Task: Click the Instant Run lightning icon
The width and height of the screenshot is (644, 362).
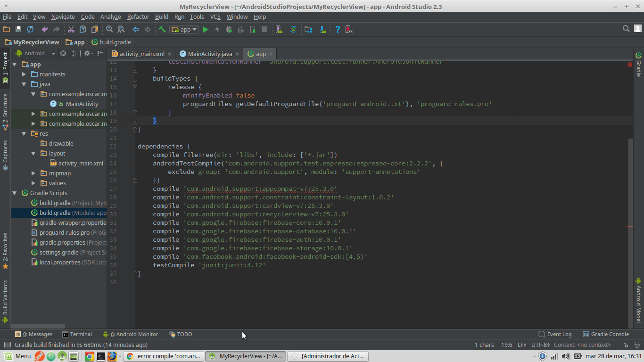Action: click(217, 29)
